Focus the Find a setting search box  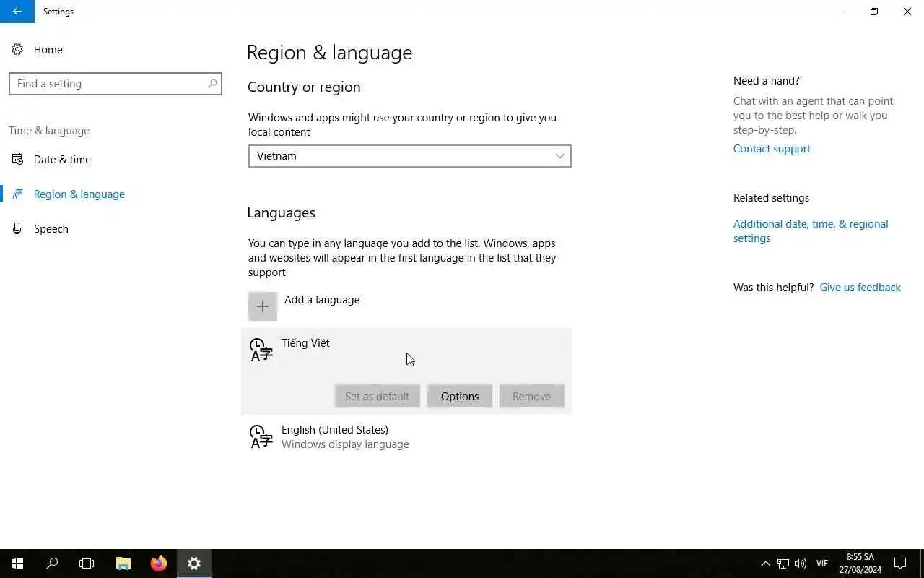point(115,84)
